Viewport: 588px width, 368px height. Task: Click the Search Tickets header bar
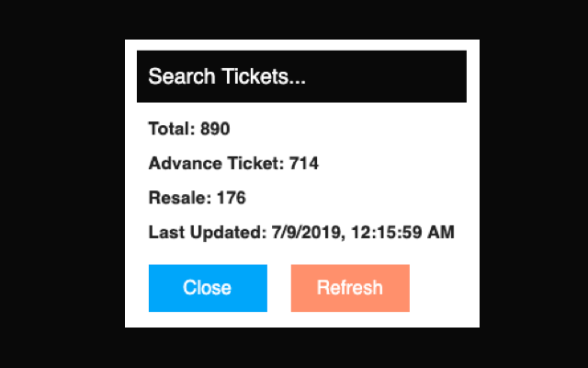coord(301,76)
